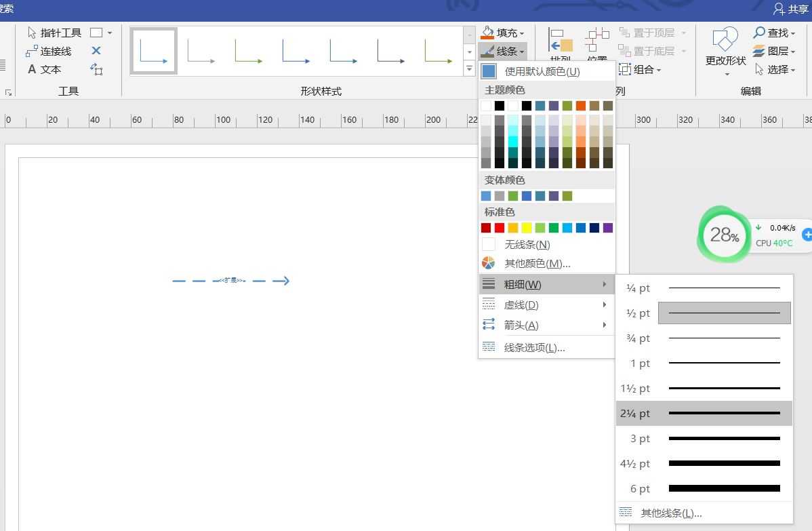Select the Text tool (文本)

tap(44, 69)
